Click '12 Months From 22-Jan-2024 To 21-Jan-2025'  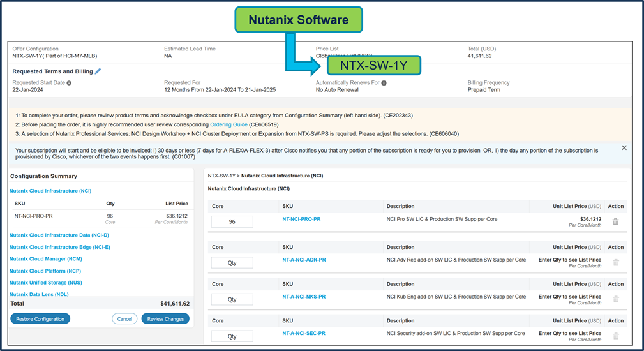[x=220, y=90]
